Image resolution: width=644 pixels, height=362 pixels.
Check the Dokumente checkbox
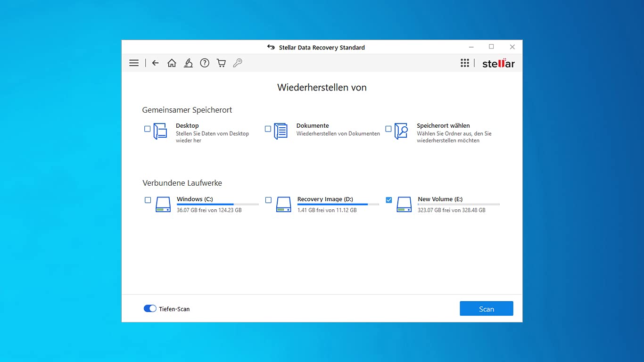268,129
